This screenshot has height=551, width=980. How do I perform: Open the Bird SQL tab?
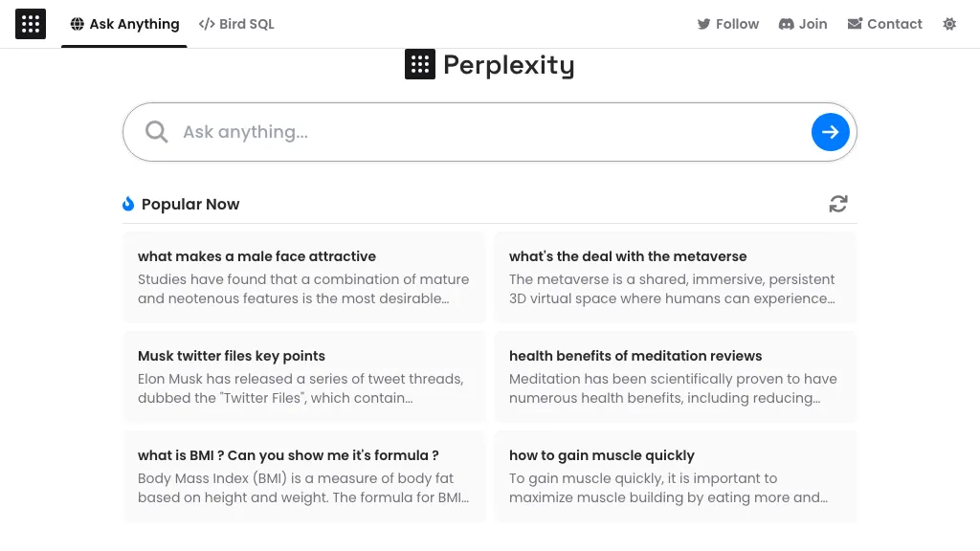(x=236, y=24)
